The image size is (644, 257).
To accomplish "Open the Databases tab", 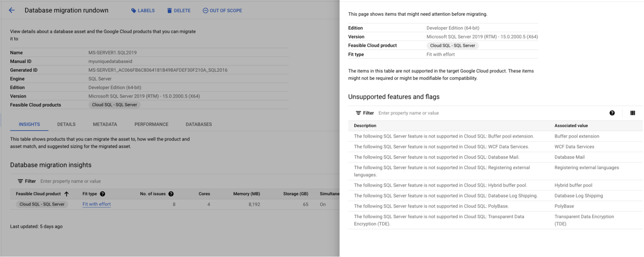I will tap(199, 124).
